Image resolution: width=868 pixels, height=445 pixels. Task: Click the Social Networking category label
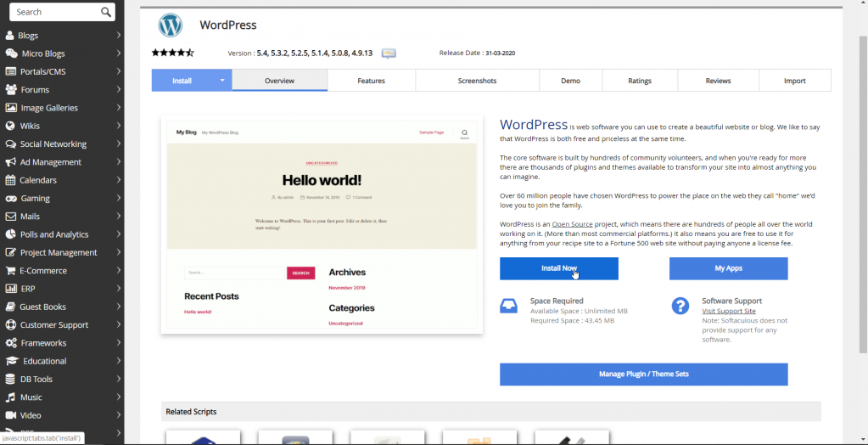53,144
